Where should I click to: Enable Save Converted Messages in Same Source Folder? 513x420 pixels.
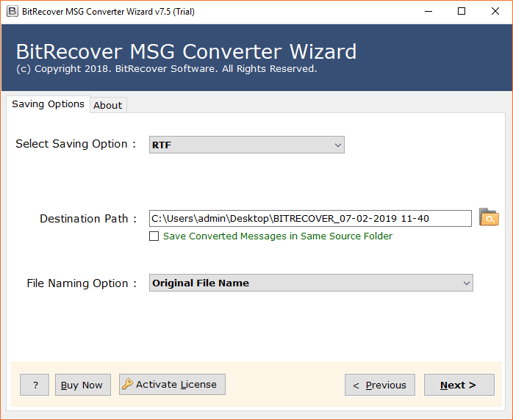point(154,236)
